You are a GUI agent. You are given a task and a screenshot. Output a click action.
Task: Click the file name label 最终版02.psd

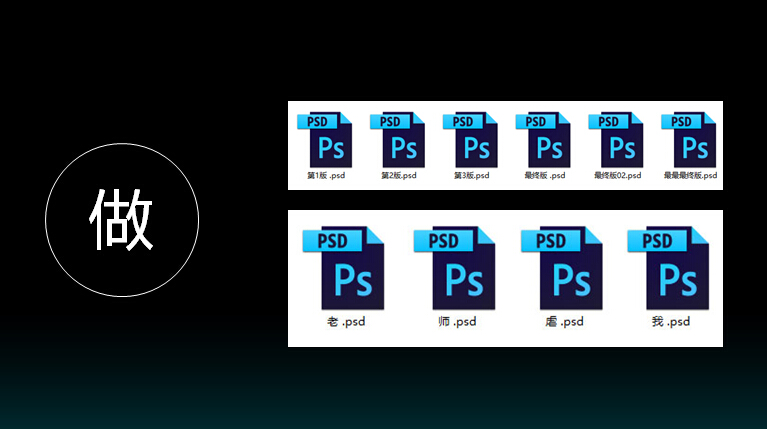[617, 175]
